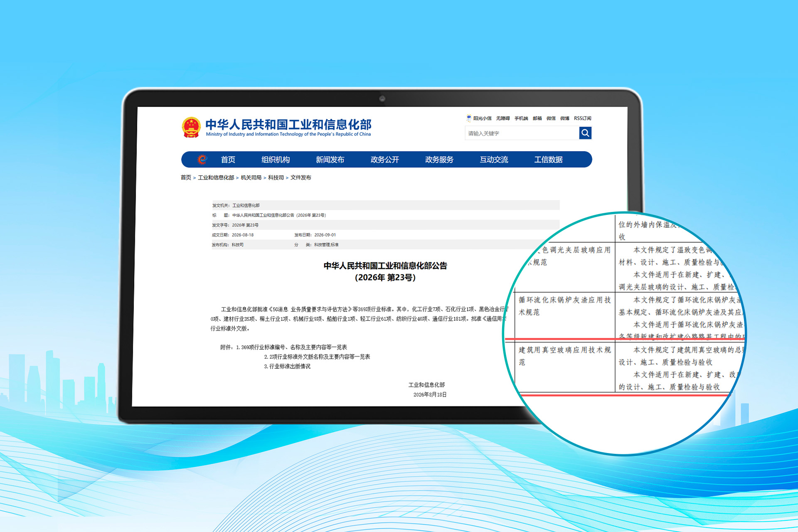
Task: Click the 无障碍 accessibility link
Action: 503,118
